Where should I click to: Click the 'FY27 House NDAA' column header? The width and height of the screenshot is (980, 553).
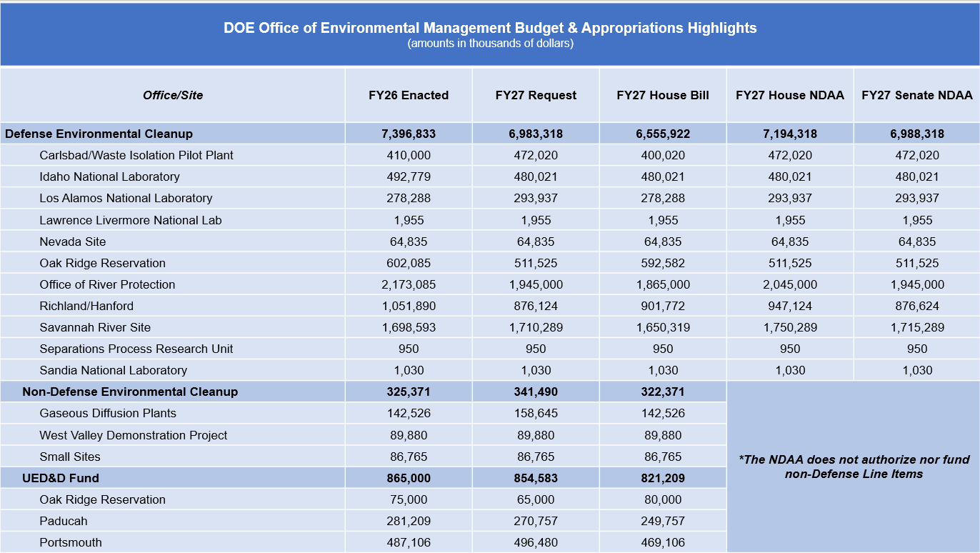790,95
